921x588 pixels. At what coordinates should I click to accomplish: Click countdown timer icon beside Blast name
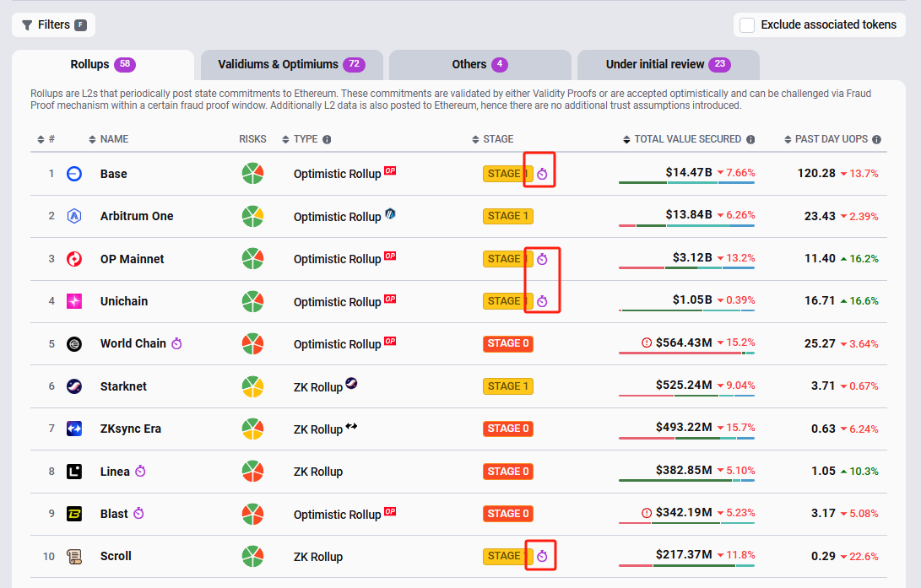click(138, 513)
